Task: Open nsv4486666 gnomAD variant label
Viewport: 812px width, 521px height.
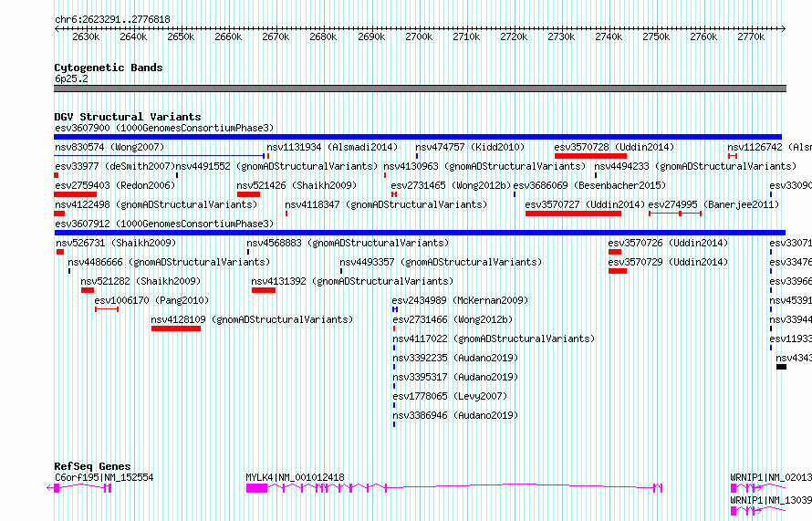Action: (x=169, y=262)
